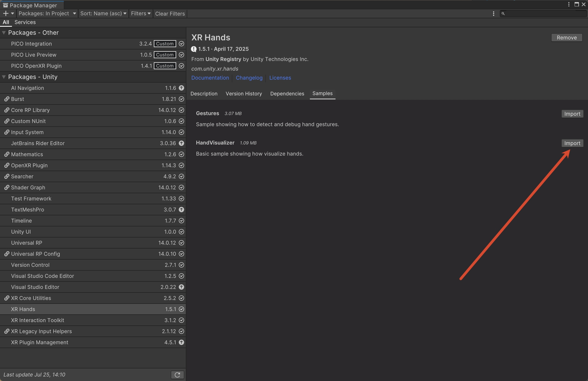Open the dropdown arrow beside the plus
Viewport: 588px width, 381px height.
point(13,13)
